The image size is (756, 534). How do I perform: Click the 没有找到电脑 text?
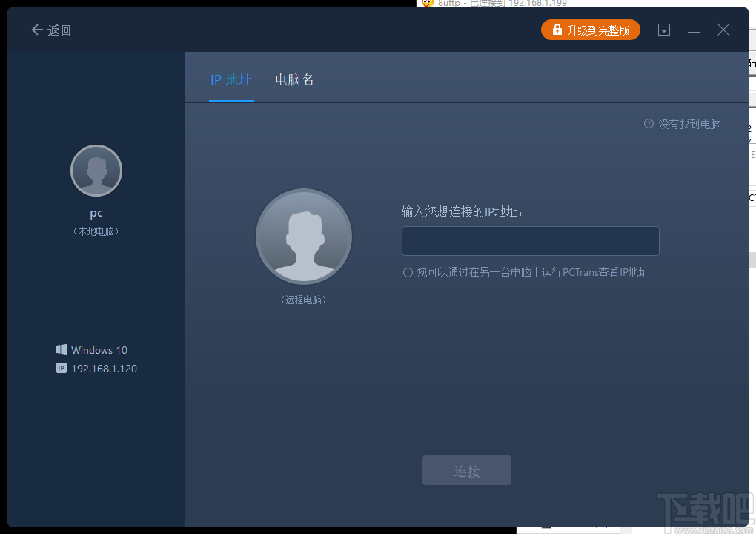coord(690,124)
